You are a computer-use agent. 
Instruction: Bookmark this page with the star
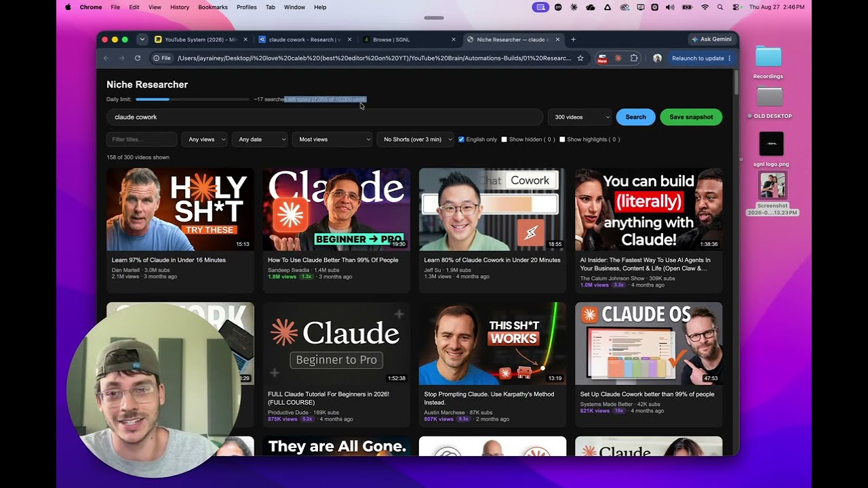(x=580, y=58)
